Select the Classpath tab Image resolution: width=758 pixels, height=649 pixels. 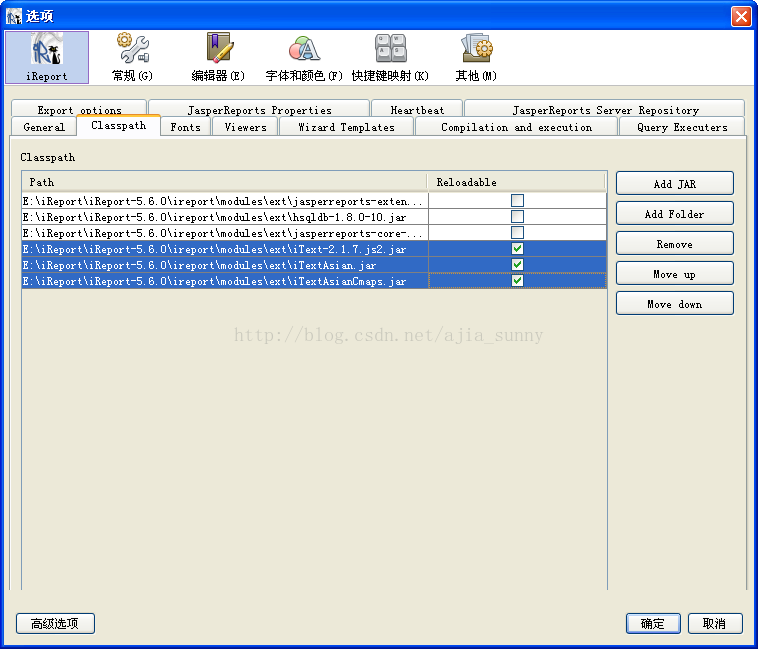coord(118,126)
